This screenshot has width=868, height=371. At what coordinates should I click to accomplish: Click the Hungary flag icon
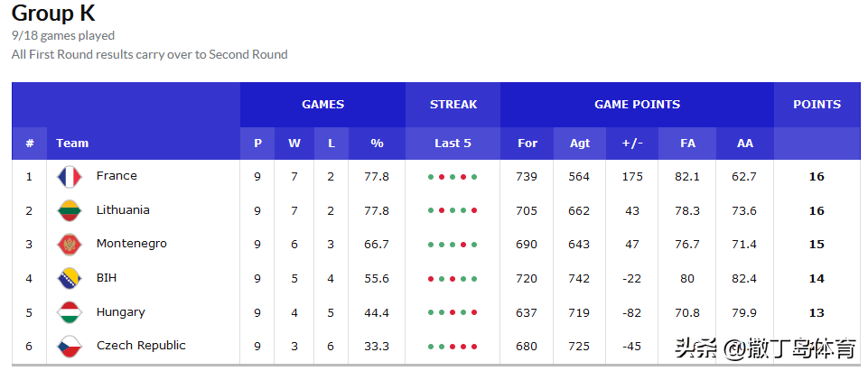point(70,312)
